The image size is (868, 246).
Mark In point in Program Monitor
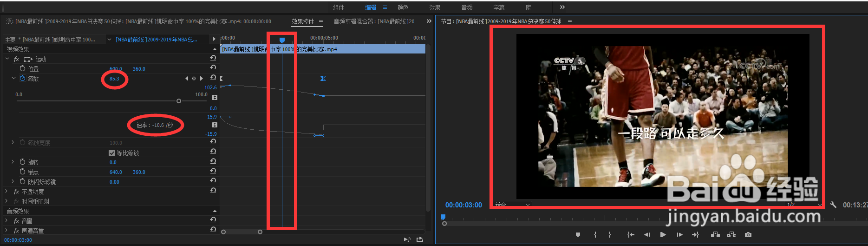point(595,235)
